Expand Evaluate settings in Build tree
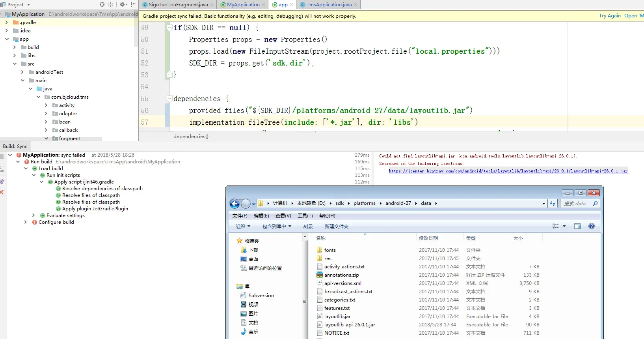This screenshot has height=339, width=644. (34, 215)
